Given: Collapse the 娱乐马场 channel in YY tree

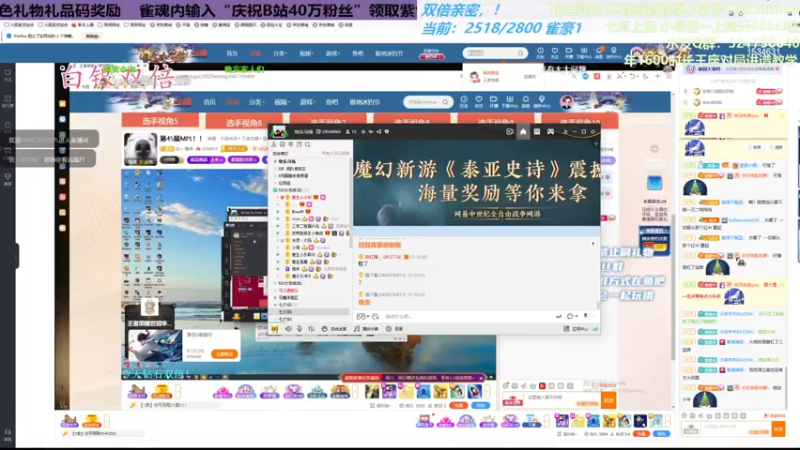Looking at the screenshot, I should tap(276, 161).
